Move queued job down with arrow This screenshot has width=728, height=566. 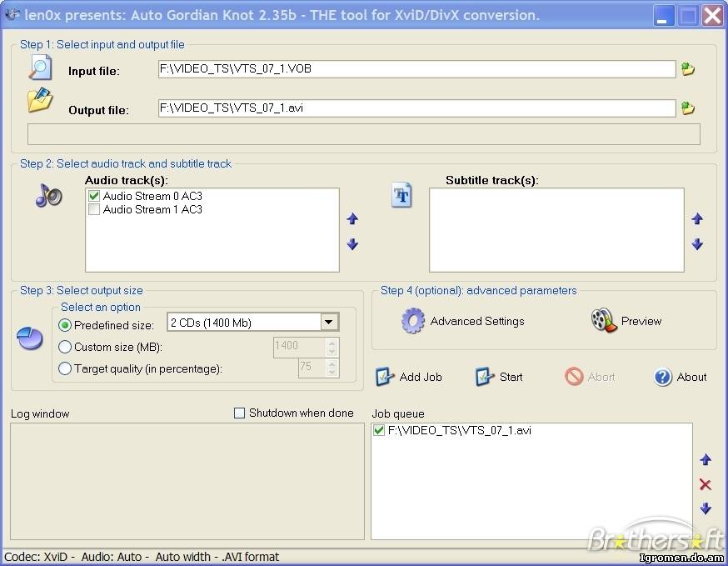coord(706,508)
